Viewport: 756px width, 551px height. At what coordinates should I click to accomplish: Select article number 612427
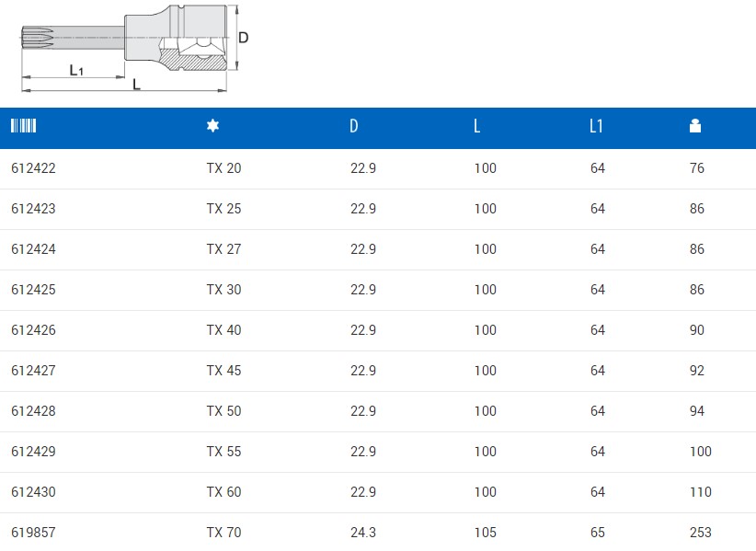[33, 371]
